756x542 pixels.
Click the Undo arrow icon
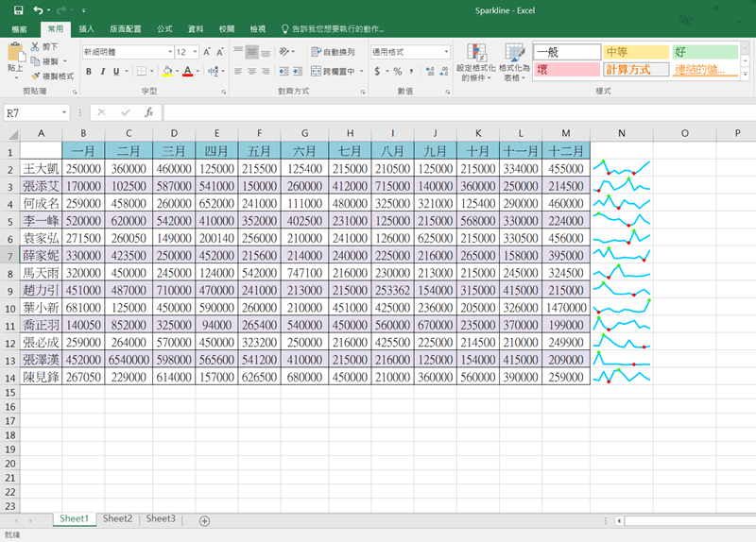click(38, 10)
